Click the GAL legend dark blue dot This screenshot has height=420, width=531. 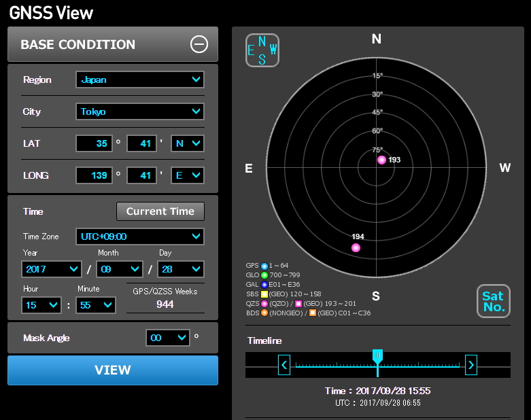pyautogui.click(x=264, y=285)
